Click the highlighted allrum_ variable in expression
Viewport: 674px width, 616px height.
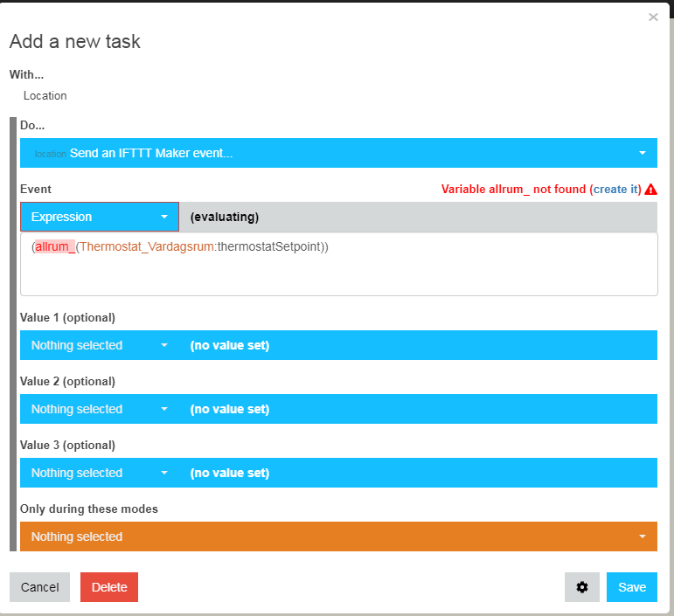tap(55, 246)
